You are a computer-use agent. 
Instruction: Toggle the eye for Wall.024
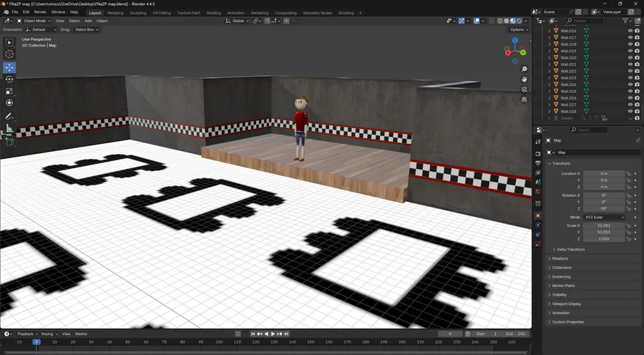pos(630,84)
